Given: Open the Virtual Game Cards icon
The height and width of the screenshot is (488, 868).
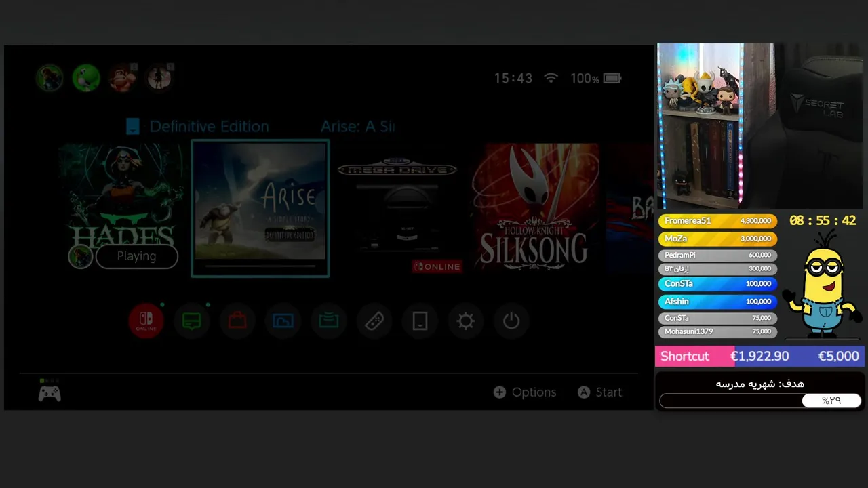Looking at the screenshot, I should point(420,321).
